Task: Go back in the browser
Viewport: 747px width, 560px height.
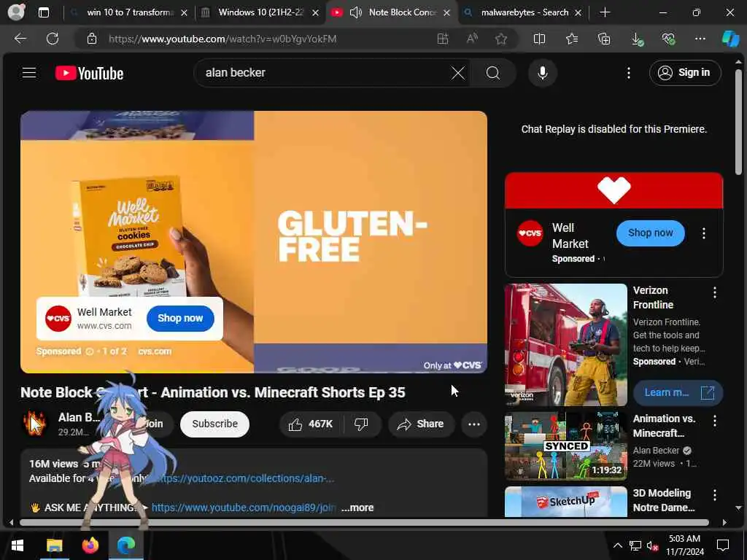Action: (20, 39)
